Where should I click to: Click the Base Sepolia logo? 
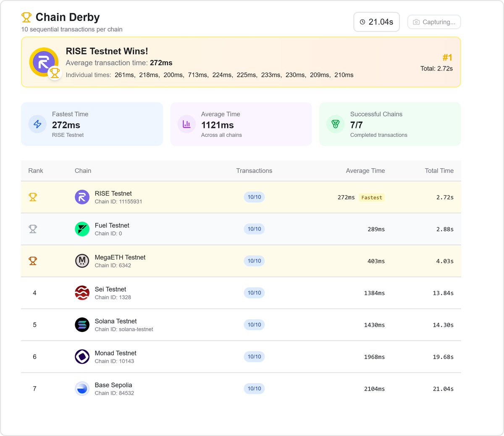pyautogui.click(x=82, y=388)
